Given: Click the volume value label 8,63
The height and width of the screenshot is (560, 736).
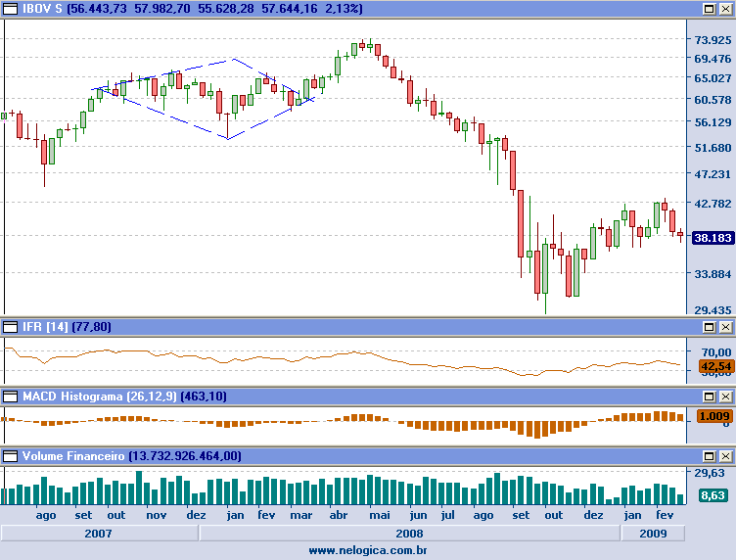Looking at the screenshot, I should [x=714, y=496].
